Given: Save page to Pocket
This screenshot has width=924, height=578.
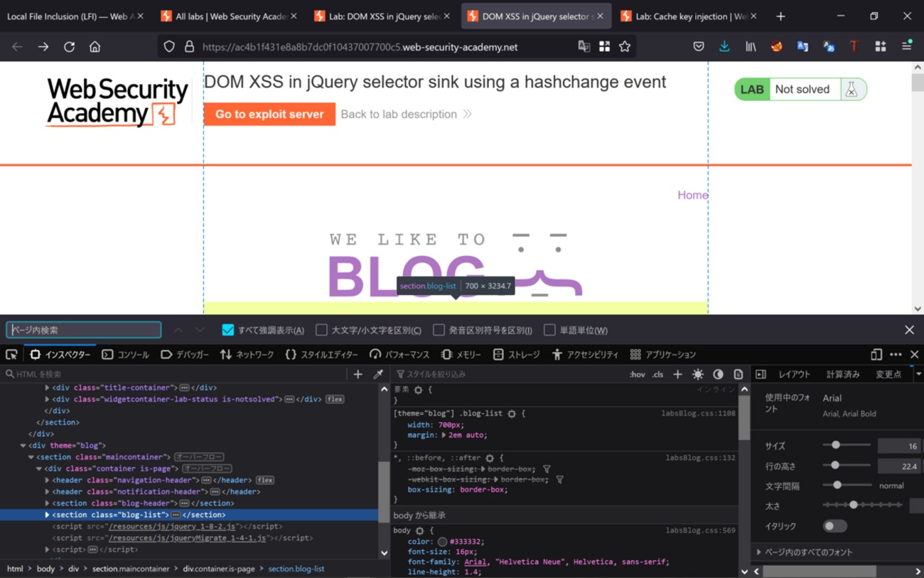Looking at the screenshot, I should pyautogui.click(x=699, y=46).
